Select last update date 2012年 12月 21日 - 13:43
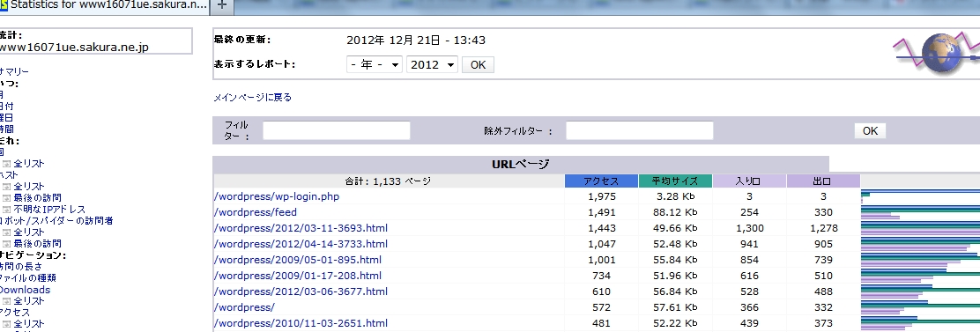This screenshot has height=332, width=980. pyautogui.click(x=416, y=41)
